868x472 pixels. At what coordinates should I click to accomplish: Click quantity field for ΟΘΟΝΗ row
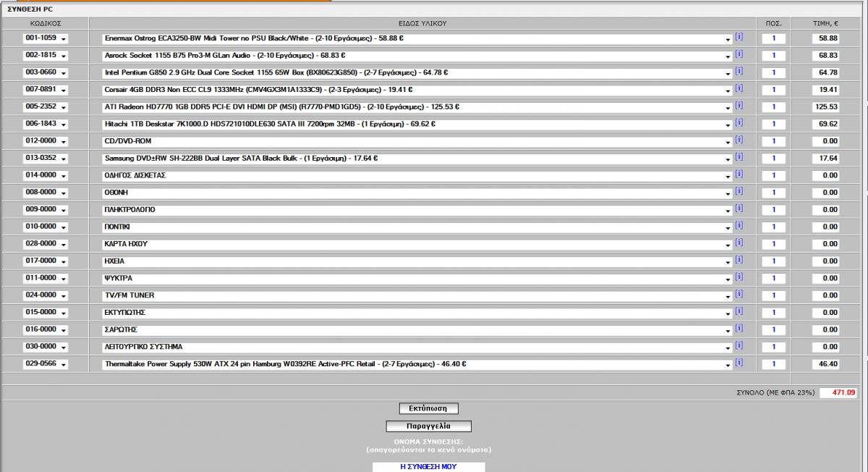click(773, 193)
